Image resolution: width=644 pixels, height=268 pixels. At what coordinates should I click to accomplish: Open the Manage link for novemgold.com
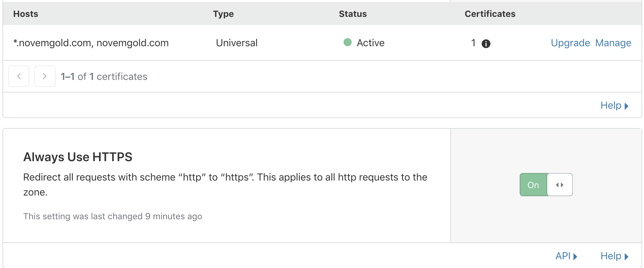(613, 43)
